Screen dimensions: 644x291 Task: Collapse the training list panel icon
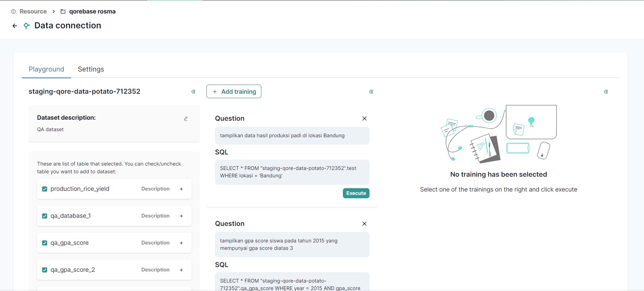point(371,92)
